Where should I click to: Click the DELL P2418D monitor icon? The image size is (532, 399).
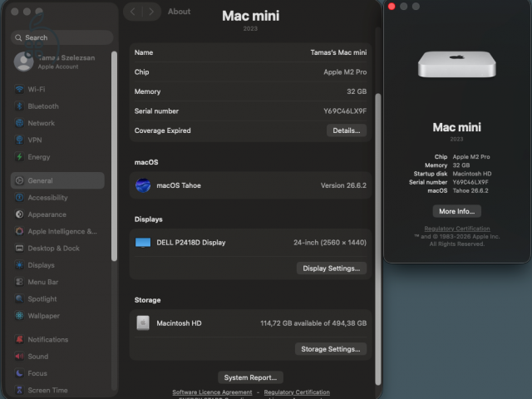(143, 243)
